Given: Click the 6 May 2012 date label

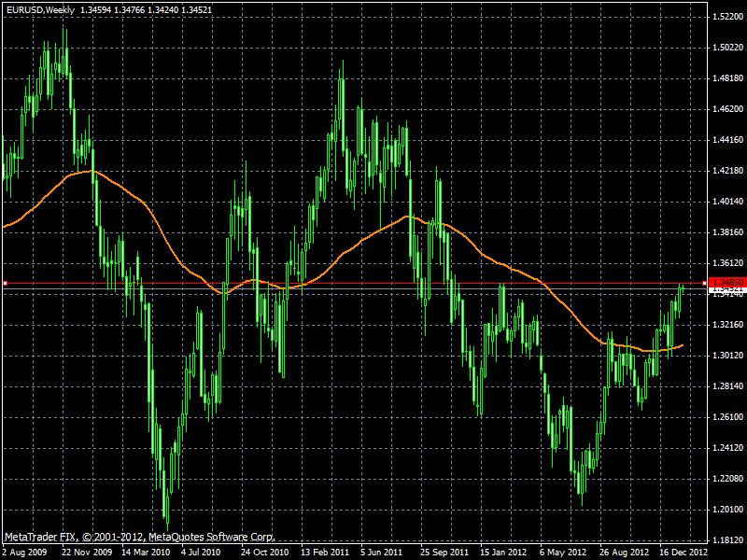Looking at the screenshot, I should coord(563,552).
